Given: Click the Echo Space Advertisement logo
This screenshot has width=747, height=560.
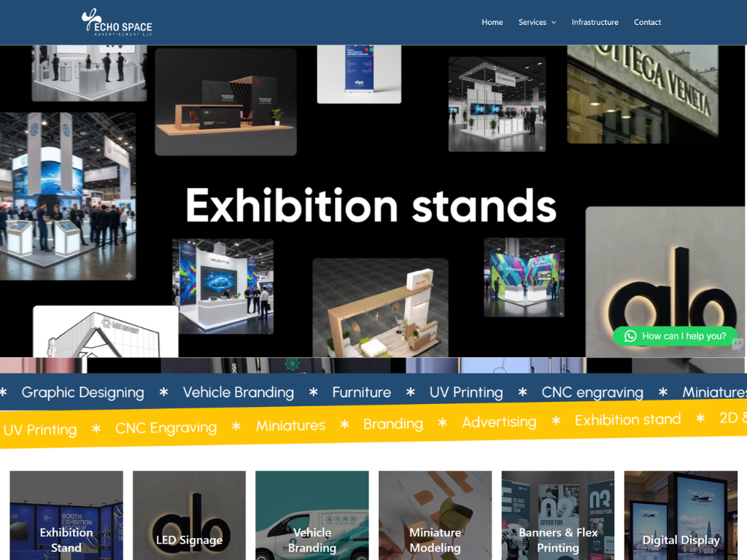Looking at the screenshot, I should tap(117, 23).
